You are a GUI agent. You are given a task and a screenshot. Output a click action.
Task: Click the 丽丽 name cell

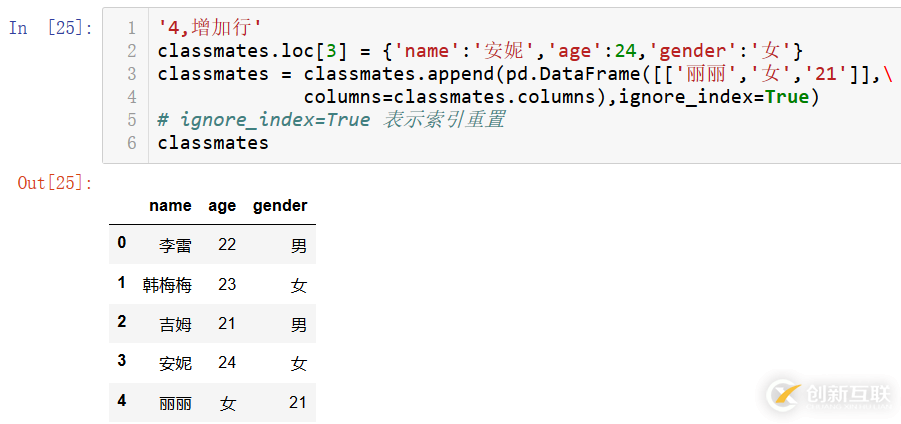coord(175,403)
